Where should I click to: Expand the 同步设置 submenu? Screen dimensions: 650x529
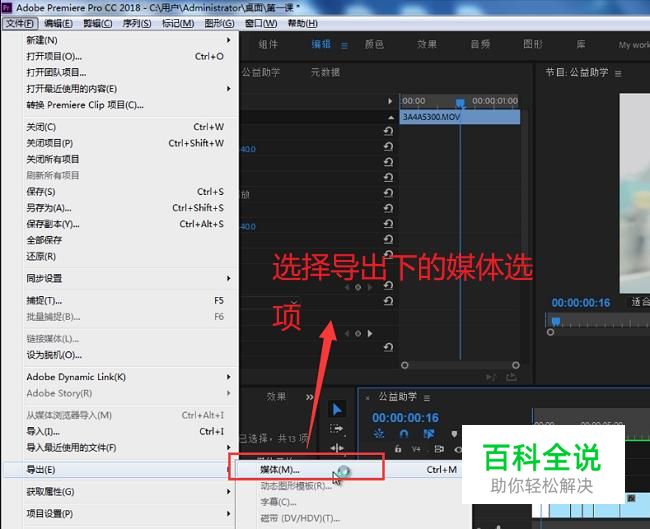pos(228,278)
